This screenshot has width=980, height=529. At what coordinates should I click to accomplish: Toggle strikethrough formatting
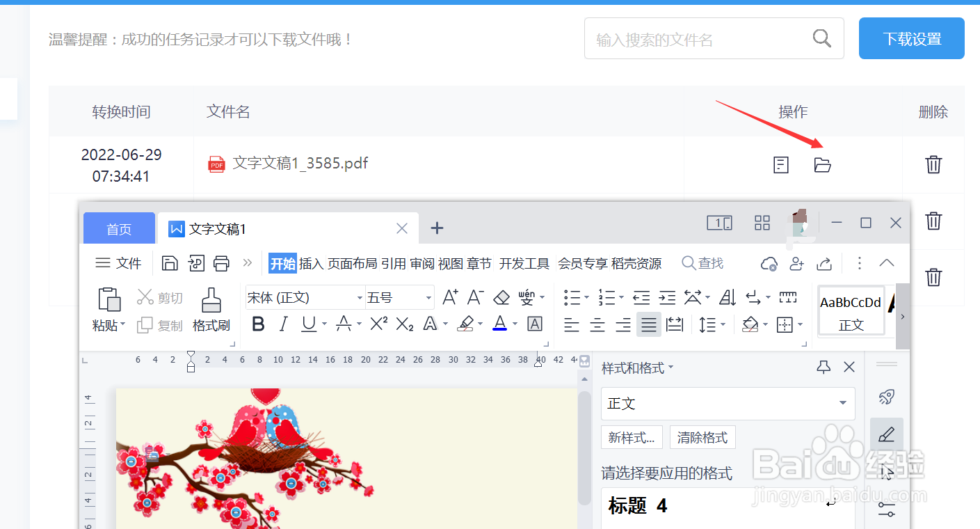[x=344, y=324]
